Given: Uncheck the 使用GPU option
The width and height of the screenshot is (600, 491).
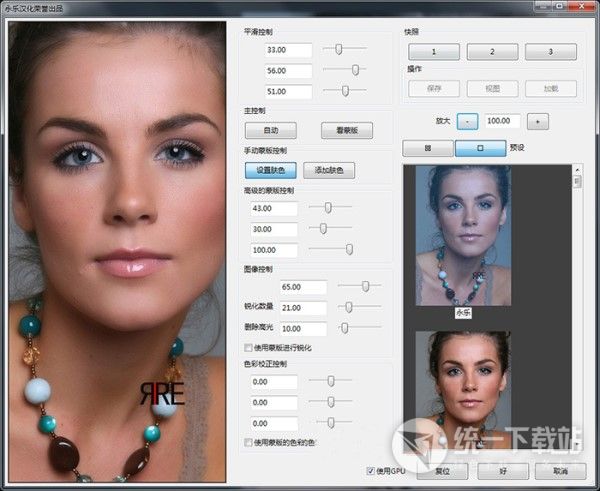Looking at the screenshot, I should click(371, 470).
